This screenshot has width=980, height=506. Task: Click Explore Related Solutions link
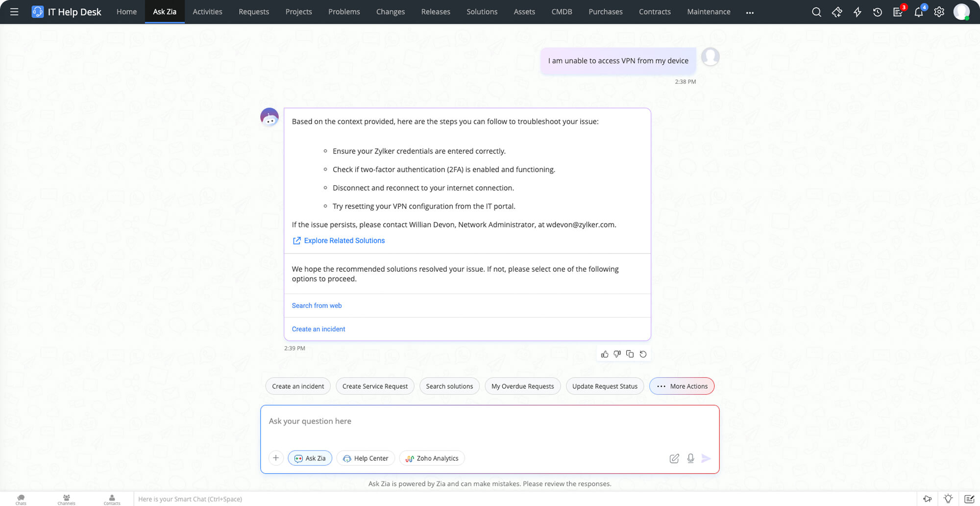[x=344, y=240]
